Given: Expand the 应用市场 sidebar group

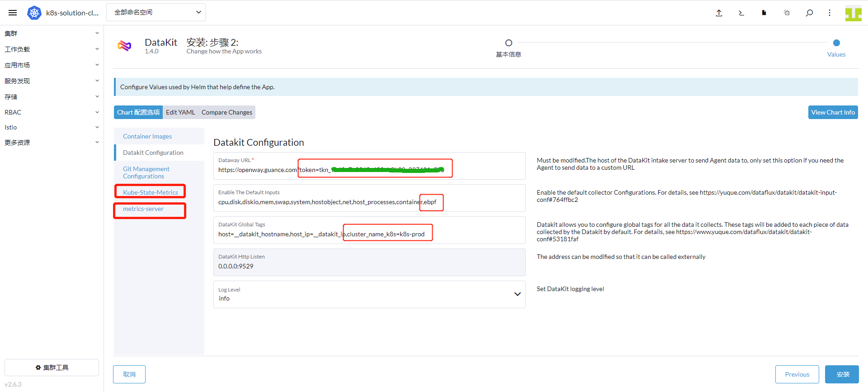Looking at the screenshot, I should tap(52, 65).
